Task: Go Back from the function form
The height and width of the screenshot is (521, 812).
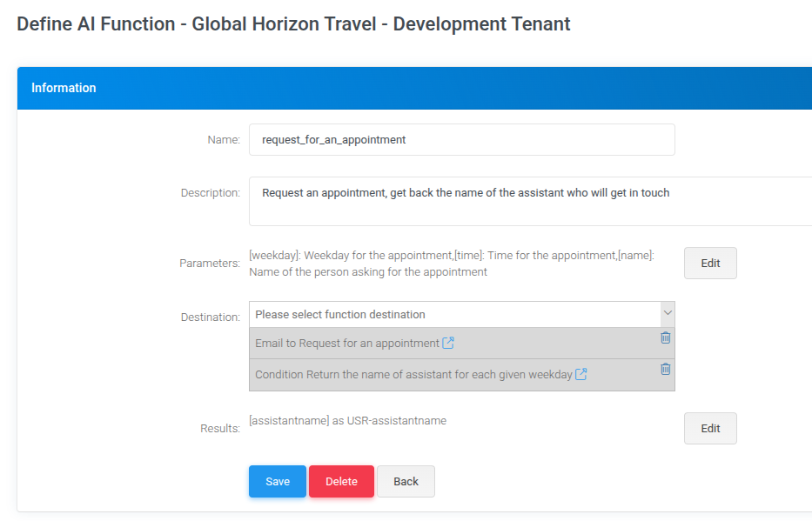Action: tap(406, 481)
